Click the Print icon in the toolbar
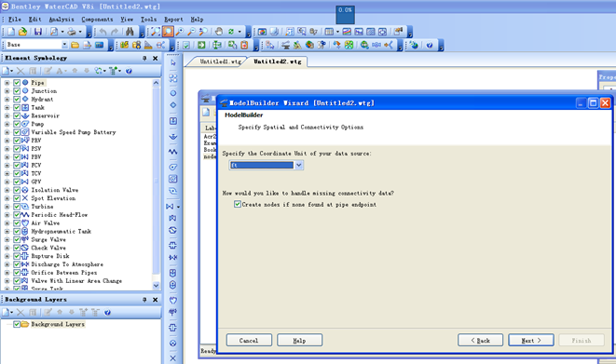This screenshot has width=616, height=364. (72, 32)
